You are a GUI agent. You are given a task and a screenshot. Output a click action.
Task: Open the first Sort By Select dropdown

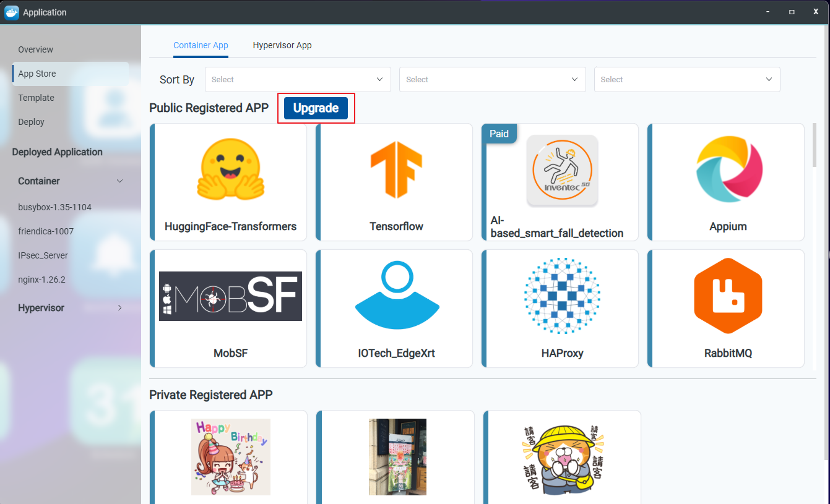pos(298,79)
